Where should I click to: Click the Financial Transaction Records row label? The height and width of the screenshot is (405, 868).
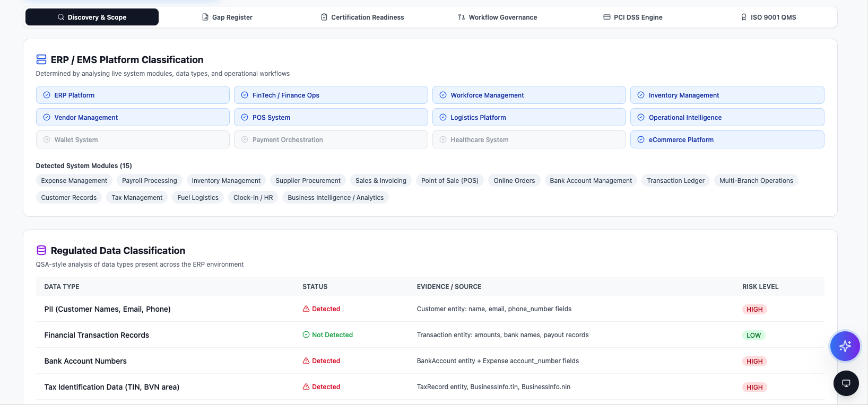(97, 335)
